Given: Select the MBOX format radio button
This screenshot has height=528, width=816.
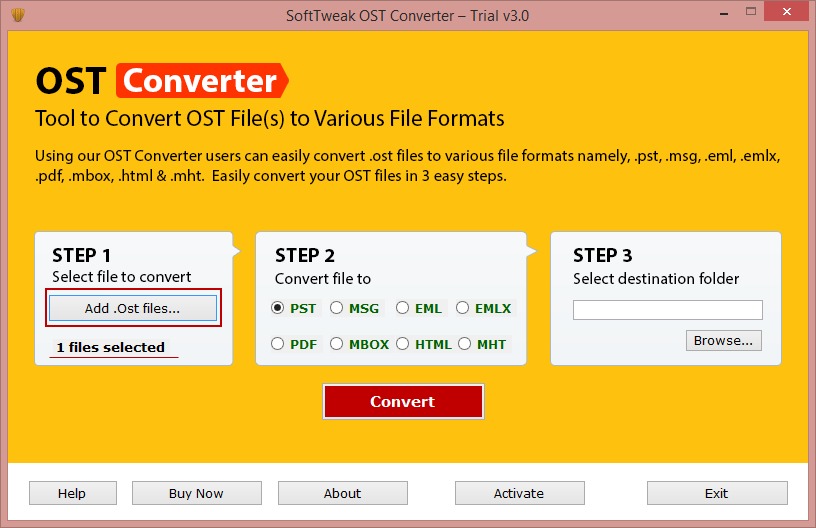Looking at the screenshot, I should pyautogui.click(x=337, y=344).
